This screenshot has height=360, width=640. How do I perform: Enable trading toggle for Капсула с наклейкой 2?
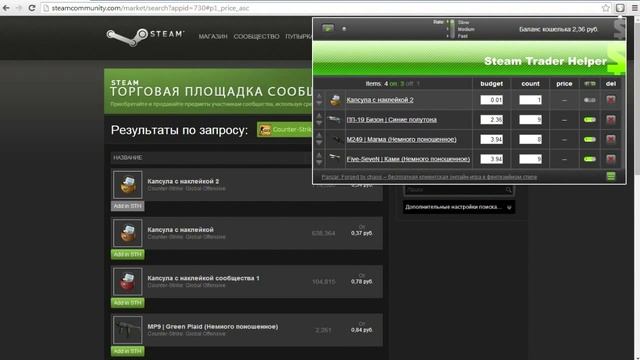[589, 100]
